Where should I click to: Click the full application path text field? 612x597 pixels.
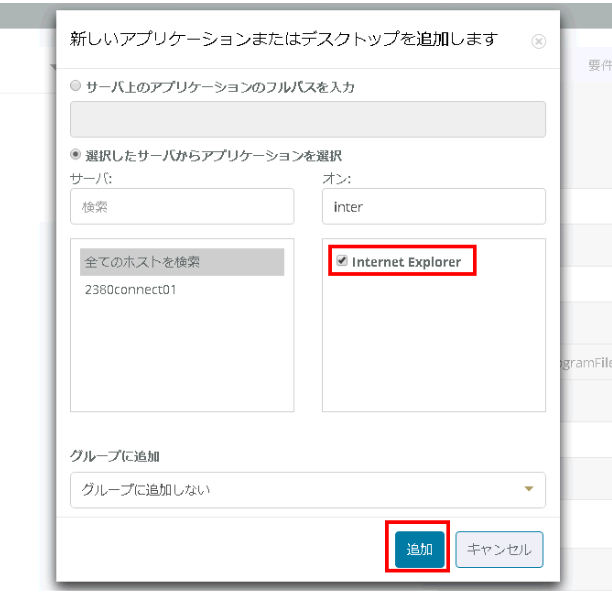coord(307,119)
